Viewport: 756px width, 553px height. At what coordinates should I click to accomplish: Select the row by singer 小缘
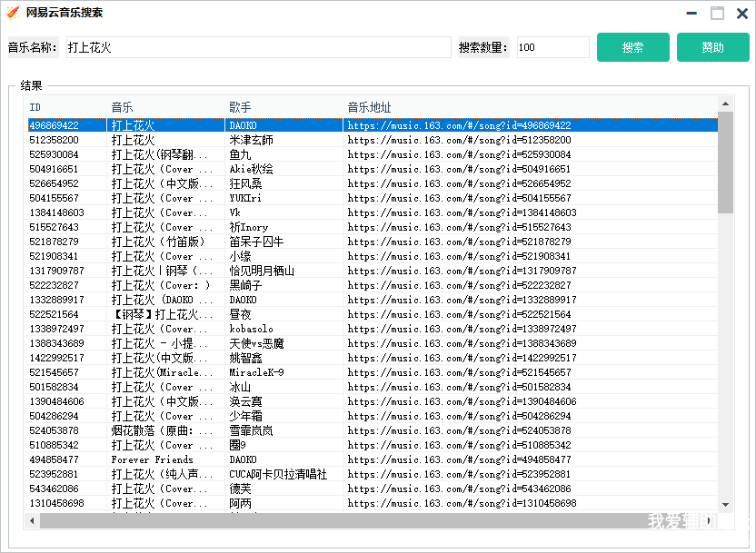point(373,256)
